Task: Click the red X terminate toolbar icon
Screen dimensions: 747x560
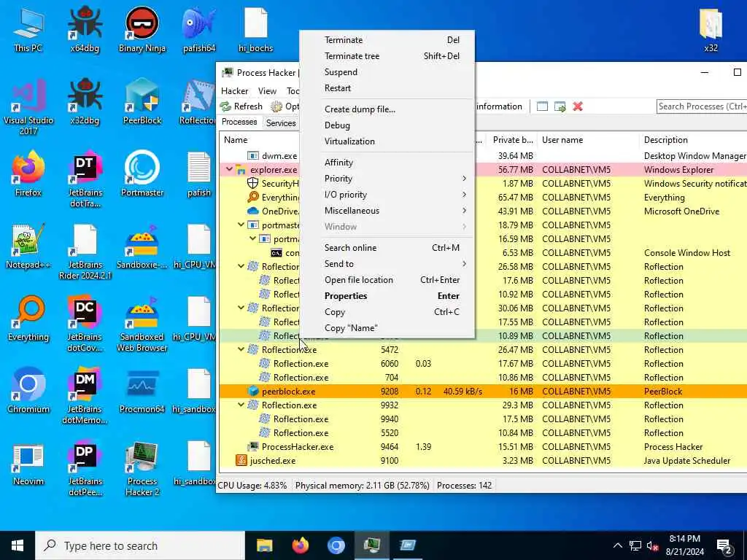Action: [578, 106]
